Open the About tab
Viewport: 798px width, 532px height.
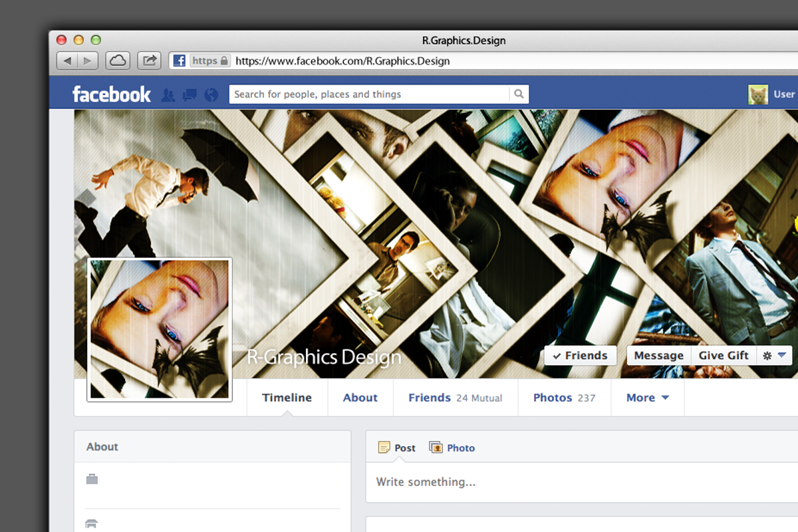coord(360,398)
